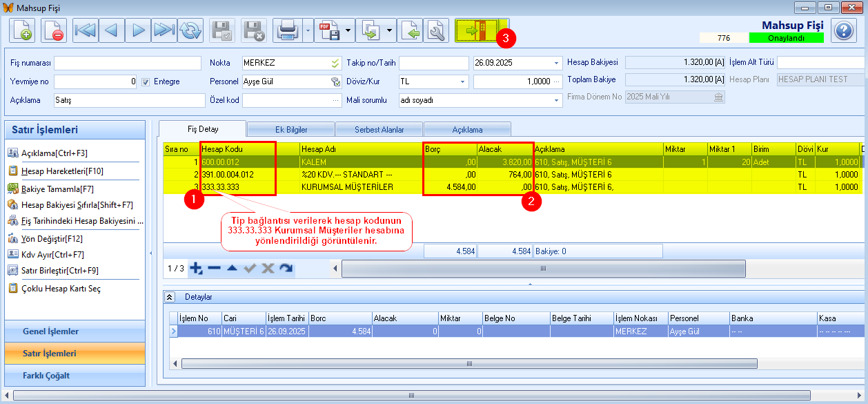Image resolution: width=868 pixels, height=404 pixels.
Task: Expand the Döviz/Kur TL dropdown
Action: click(x=463, y=81)
